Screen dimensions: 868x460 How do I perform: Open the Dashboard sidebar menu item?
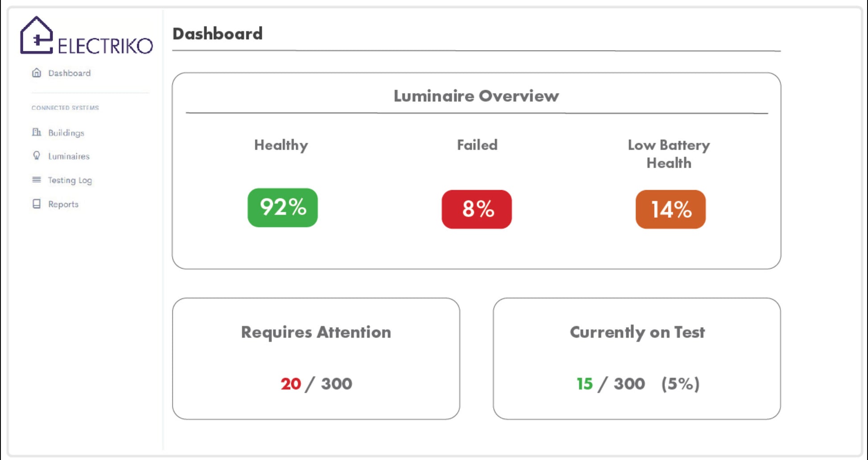[x=69, y=73]
